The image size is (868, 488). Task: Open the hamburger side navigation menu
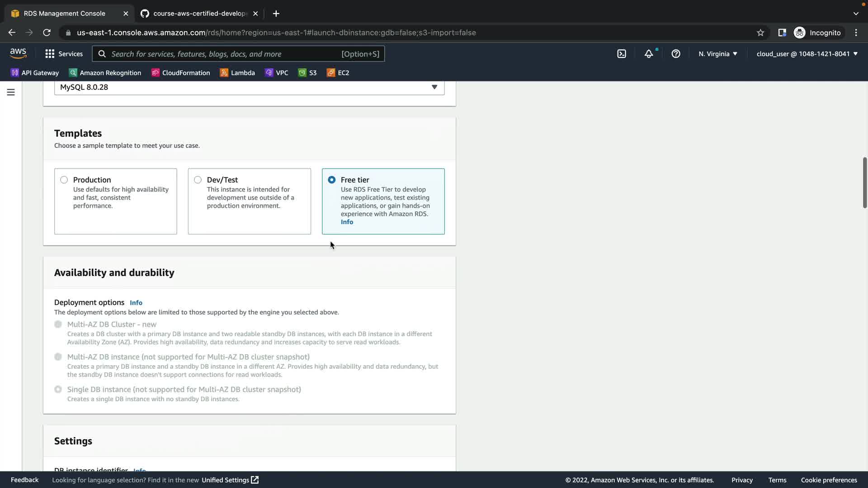coord(11,92)
